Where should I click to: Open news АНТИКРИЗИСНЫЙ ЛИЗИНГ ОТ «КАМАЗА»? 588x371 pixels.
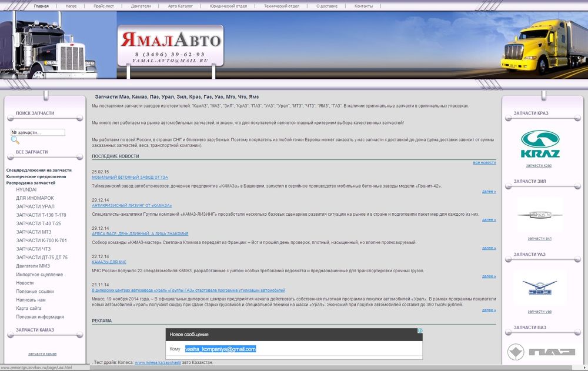coord(132,206)
